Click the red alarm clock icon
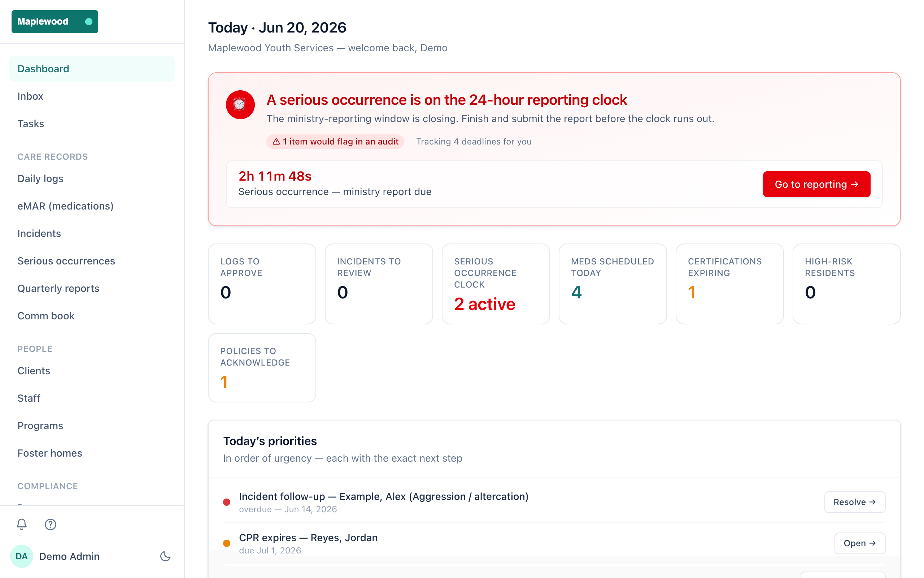 coord(240,105)
